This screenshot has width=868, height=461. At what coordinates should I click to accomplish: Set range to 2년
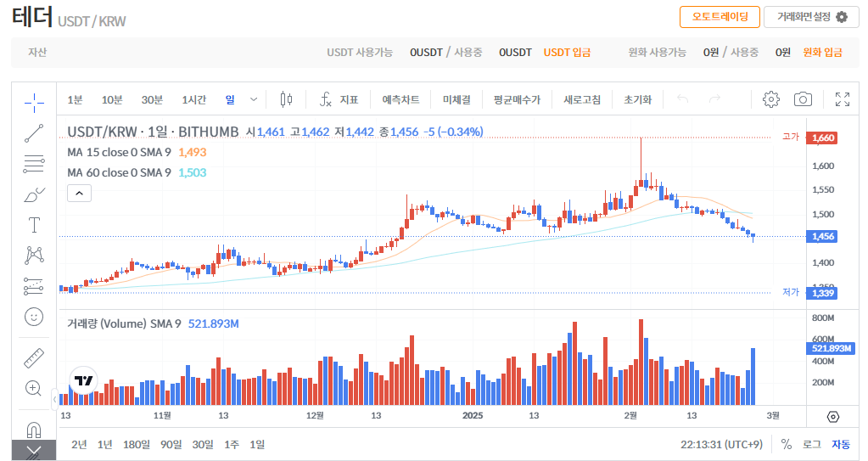[x=79, y=444]
